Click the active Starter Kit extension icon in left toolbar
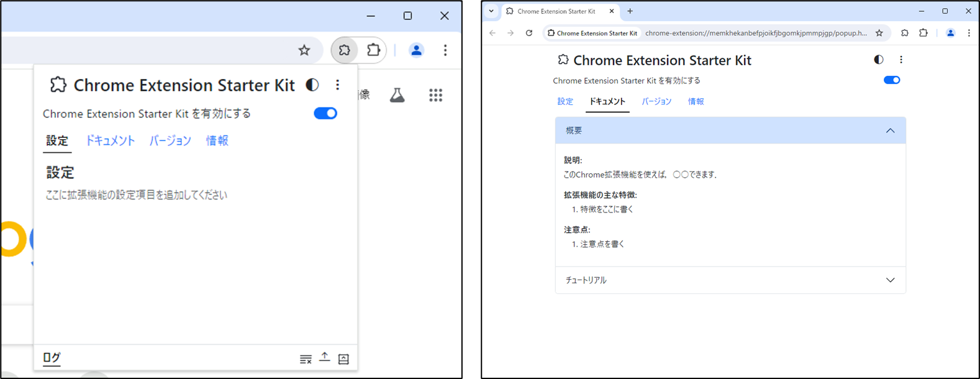The height and width of the screenshot is (379, 980). pos(344,50)
